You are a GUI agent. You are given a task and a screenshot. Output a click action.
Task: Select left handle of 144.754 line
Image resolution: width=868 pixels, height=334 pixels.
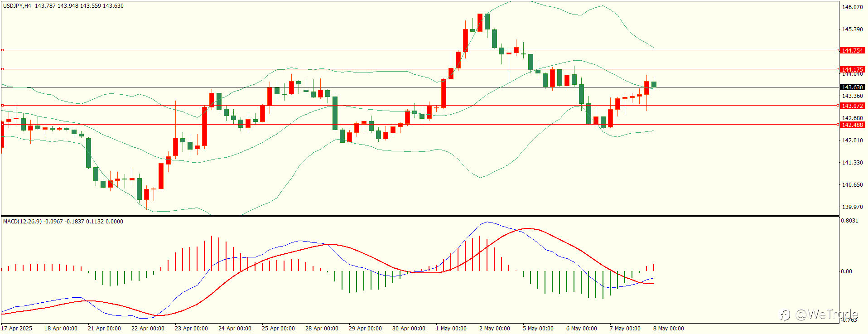tap(2, 50)
